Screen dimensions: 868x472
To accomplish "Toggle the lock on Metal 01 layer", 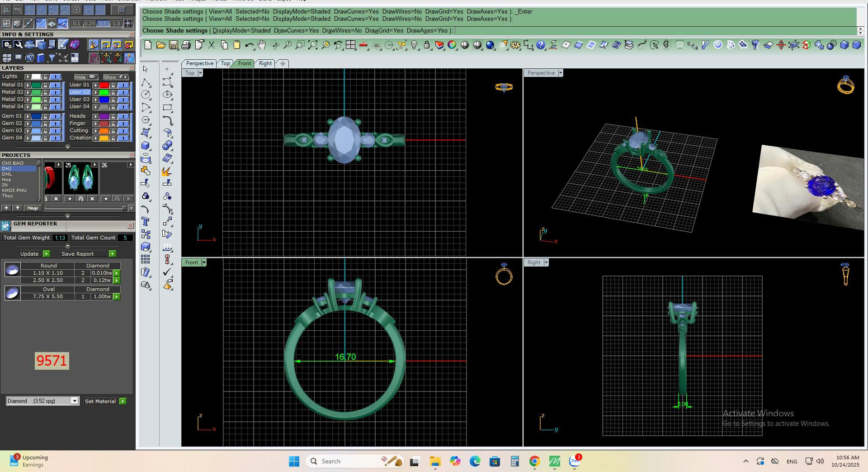I will [x=45, y=85].
